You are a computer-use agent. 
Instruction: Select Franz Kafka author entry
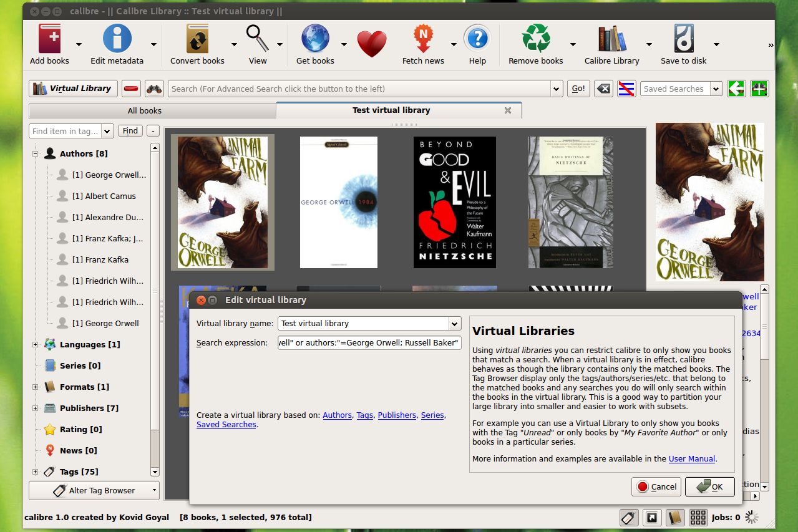[100, 259]
